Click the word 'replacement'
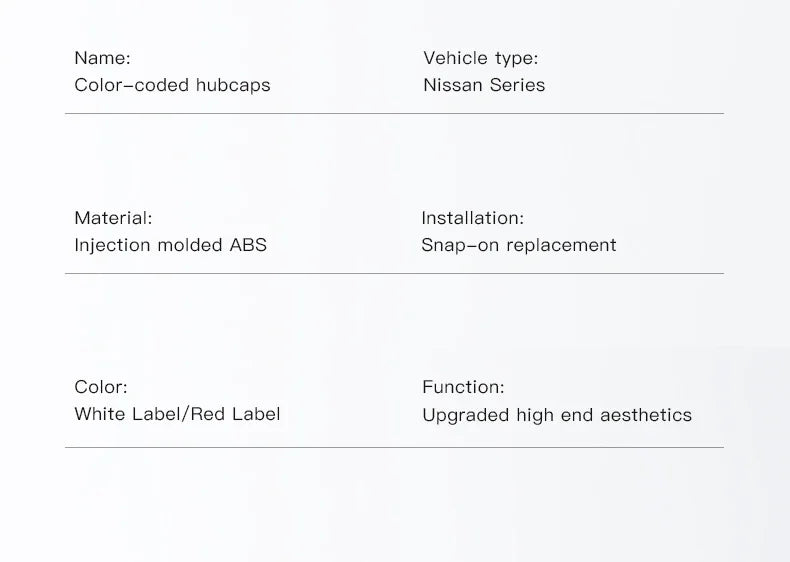Image resolution: width=790 pixels, height=562 pixels. click(561, 246)
